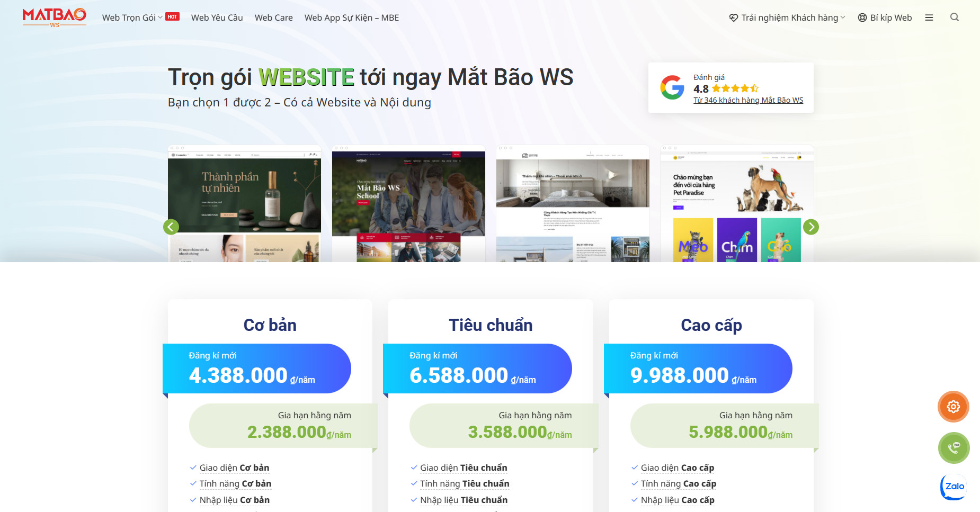Click renewal price 2.388.000đ/năm

[299, 432]
